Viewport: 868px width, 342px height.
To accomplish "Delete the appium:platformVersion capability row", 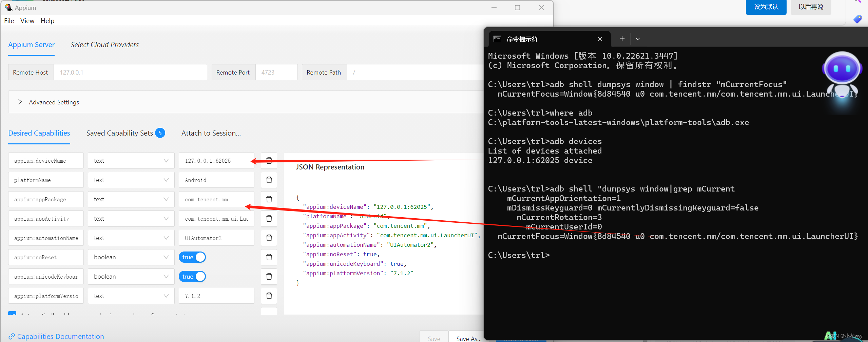I will tap(269, 296).
